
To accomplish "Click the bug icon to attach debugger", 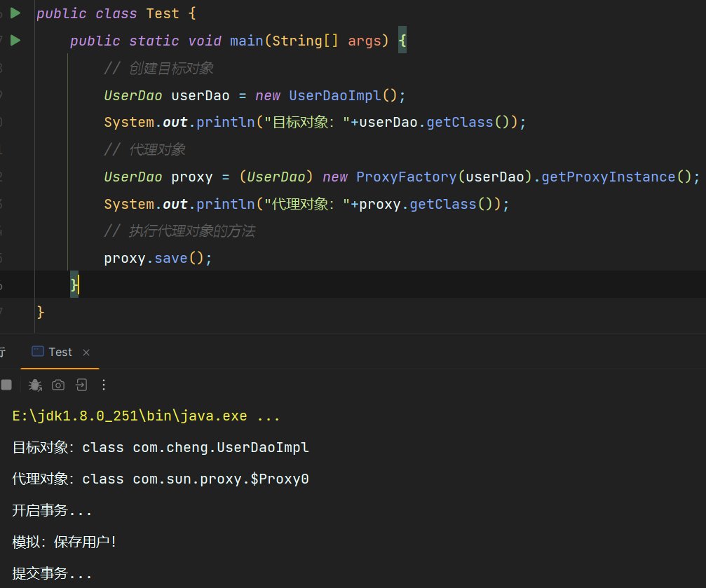I will click(35, 385).
